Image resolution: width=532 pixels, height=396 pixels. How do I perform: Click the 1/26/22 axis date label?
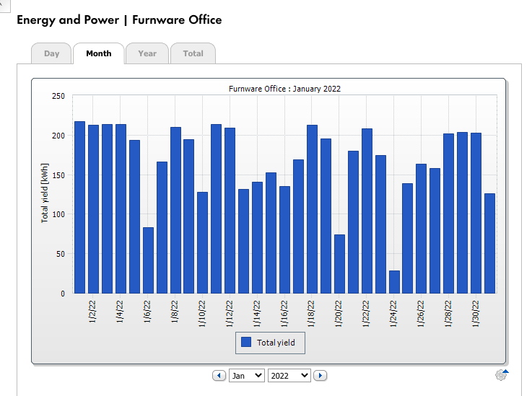[x=420, y=314]
